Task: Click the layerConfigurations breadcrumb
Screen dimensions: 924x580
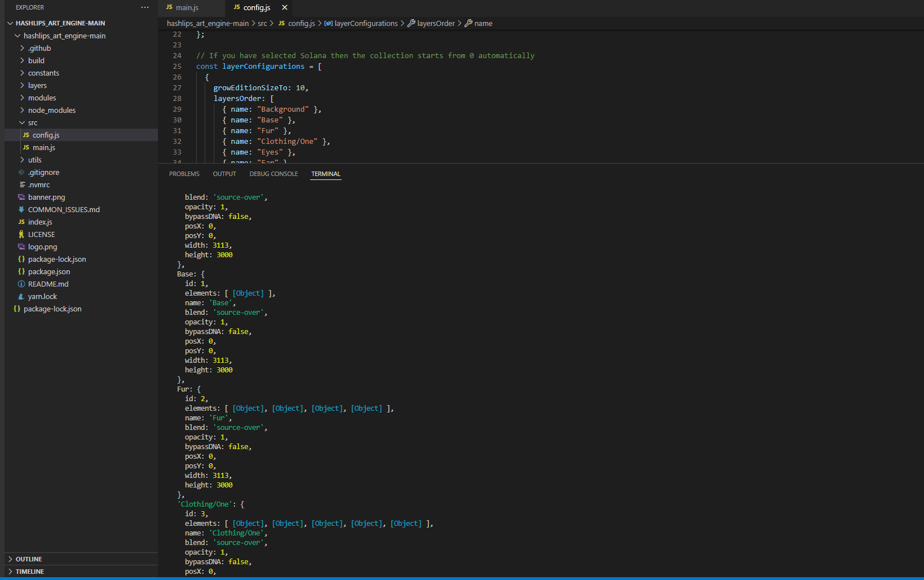Action: click(x=361, y=23)
